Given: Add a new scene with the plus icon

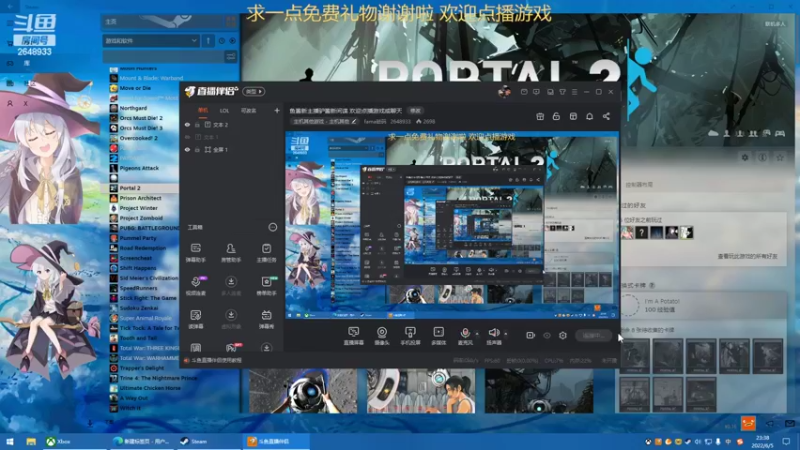Looking at the screenshot, I should click(x=277, y=110).
